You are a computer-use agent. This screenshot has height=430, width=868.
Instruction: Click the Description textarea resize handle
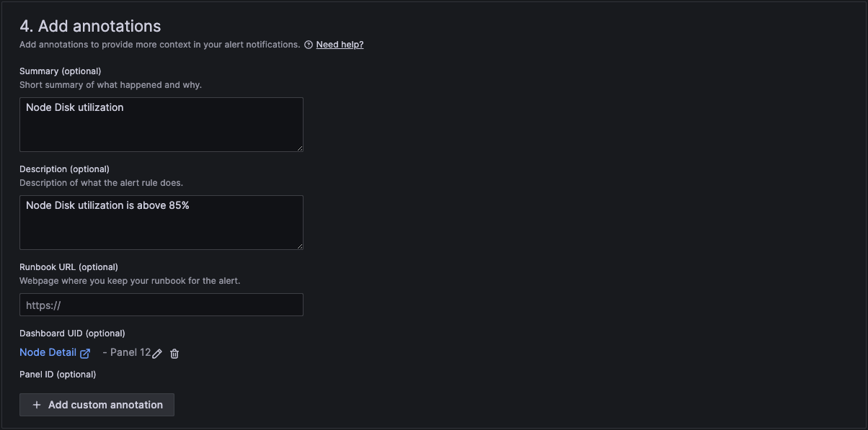pos(299,246)
